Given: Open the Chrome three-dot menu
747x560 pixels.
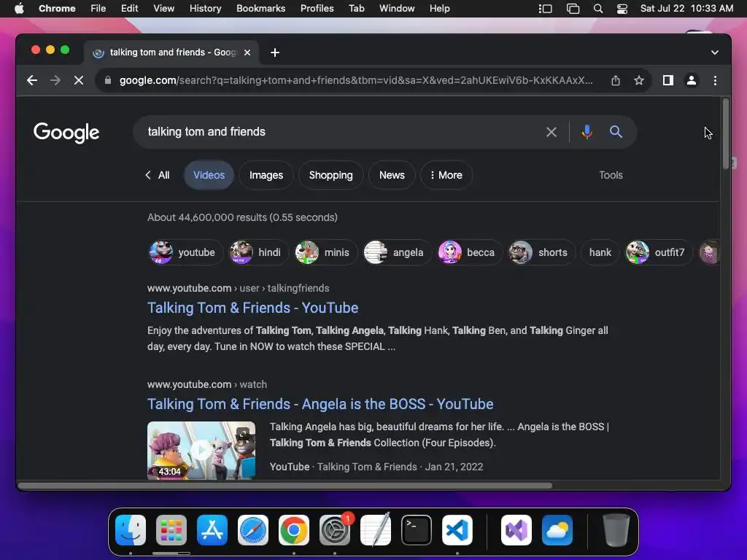Looking at the screenshot, I should (x=715, y=80).
